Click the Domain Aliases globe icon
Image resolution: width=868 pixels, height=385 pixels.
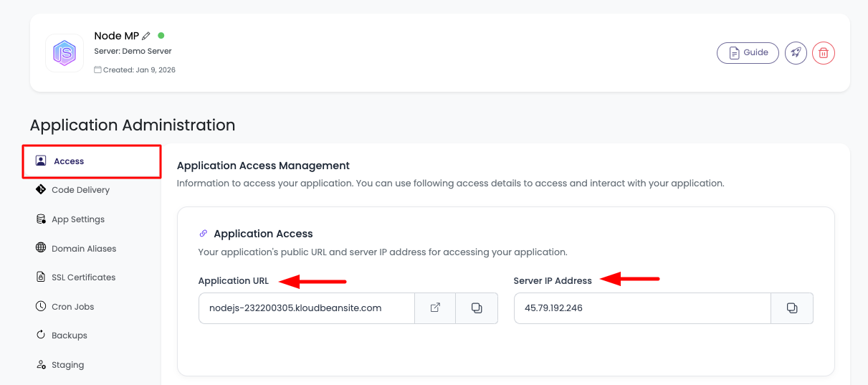(x=41, y=248)
